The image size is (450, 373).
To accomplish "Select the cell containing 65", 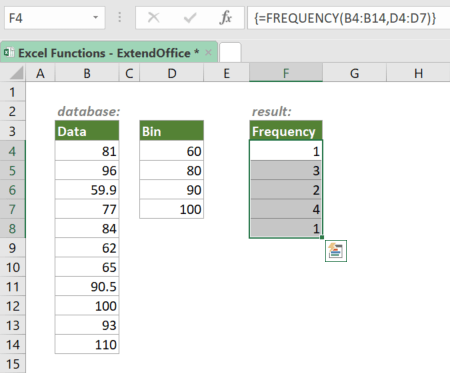I will (87, 267).
